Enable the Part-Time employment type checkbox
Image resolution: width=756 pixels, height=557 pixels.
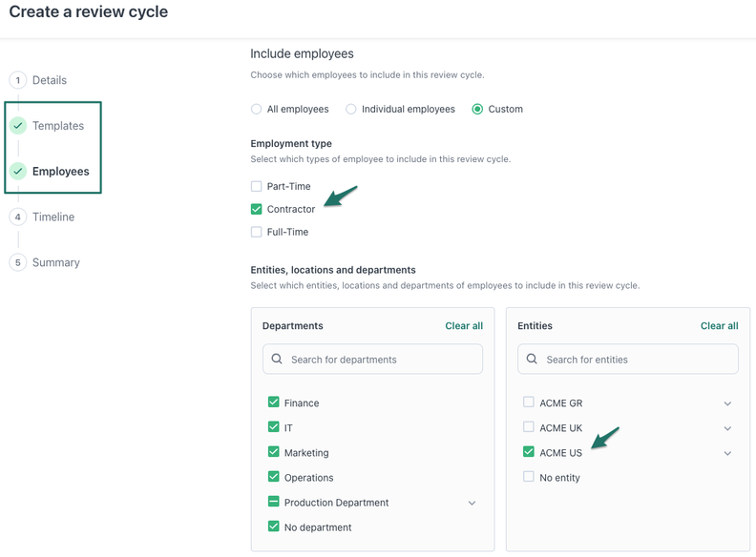(x=256, y=187)
